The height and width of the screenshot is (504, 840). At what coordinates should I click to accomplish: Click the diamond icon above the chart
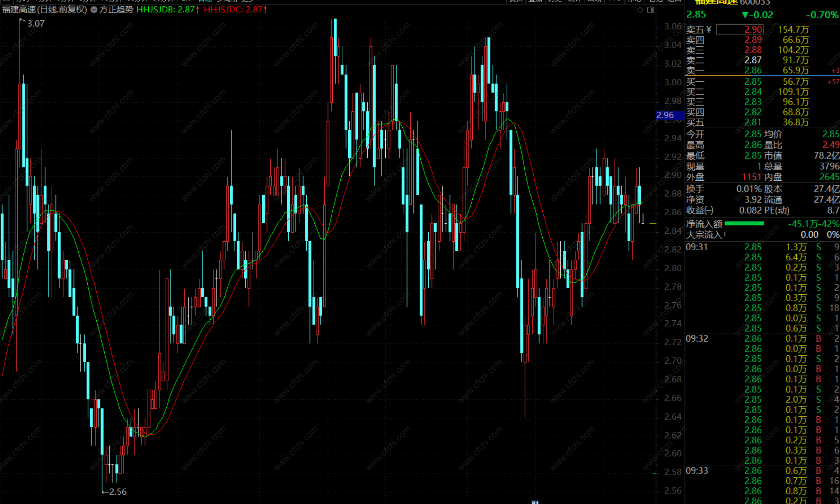coord(640,10)
